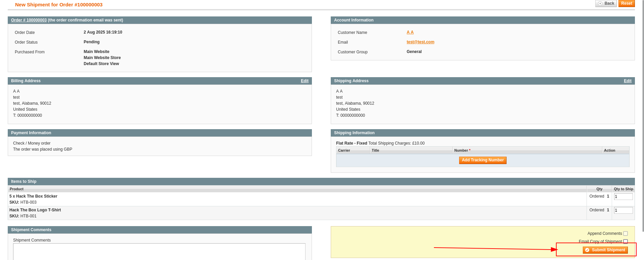Click the page vertical scrollbar
This screenshot has width=644, height=260.
643,117
